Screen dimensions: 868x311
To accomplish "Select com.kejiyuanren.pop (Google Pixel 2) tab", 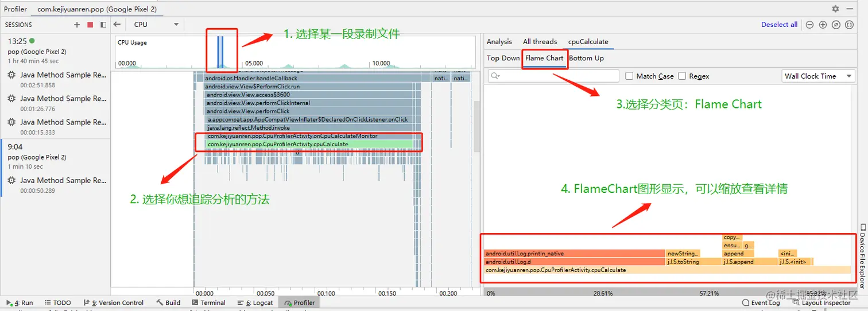I will coord(97,9).
